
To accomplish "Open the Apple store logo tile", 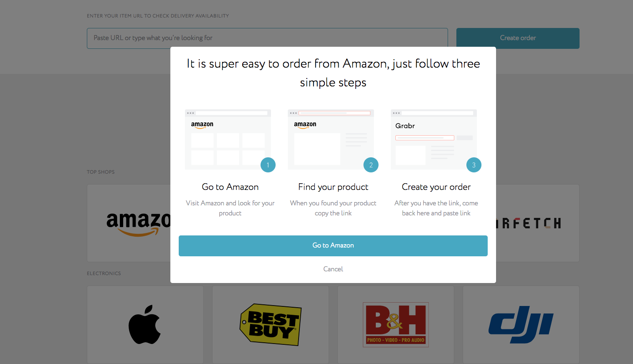I will [x=145, y=324].
